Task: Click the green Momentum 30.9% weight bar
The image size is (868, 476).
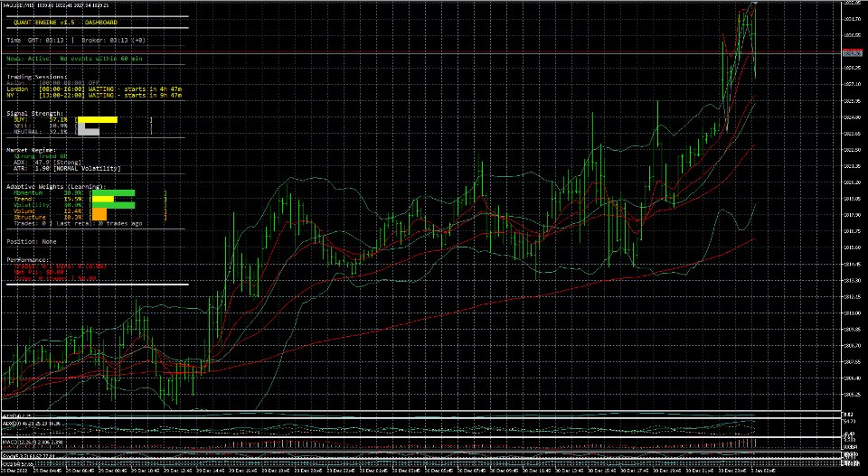Action: 113,193
